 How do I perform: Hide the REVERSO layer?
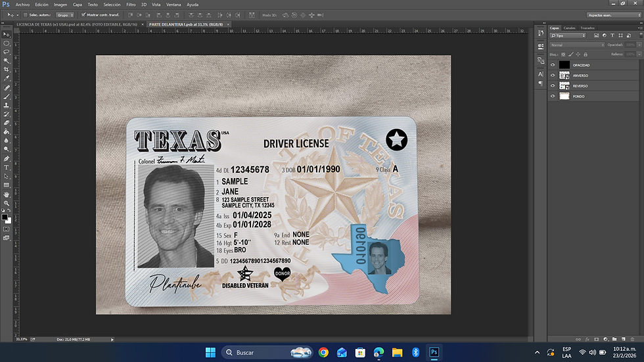pyautogui.click(x=553, y=86)
